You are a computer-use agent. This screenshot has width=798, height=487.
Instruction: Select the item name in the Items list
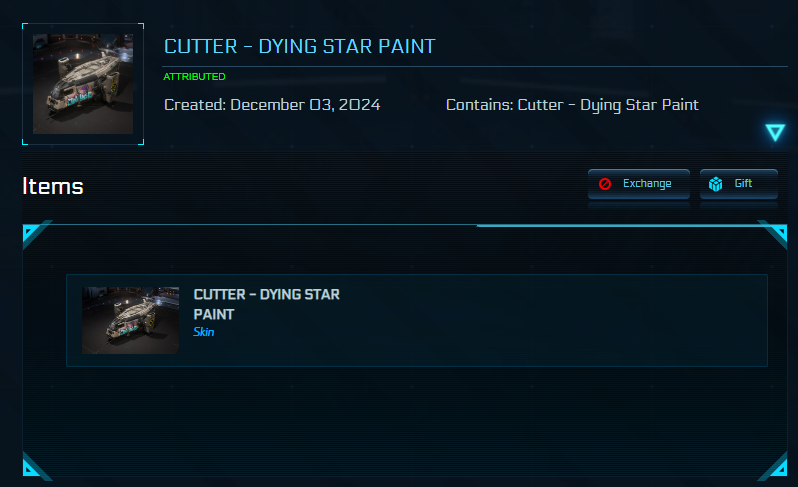click(266, 304)
